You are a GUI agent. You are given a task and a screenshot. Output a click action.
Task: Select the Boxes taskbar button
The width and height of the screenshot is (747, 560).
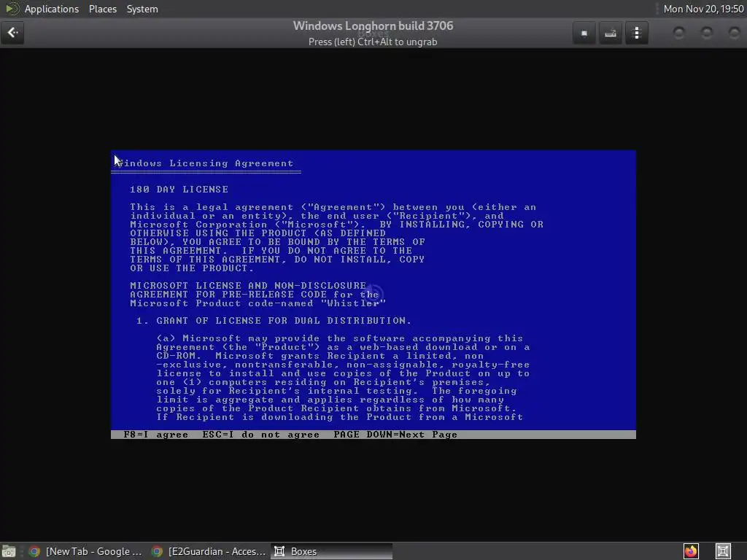332,551
